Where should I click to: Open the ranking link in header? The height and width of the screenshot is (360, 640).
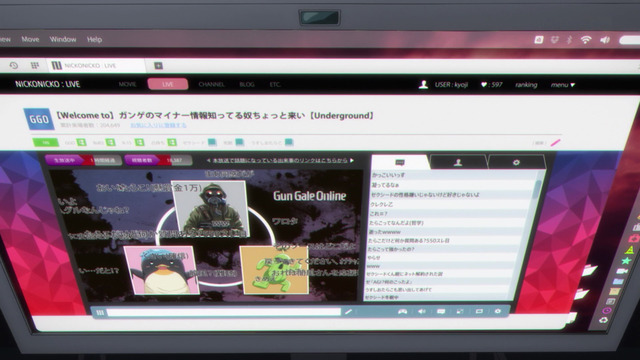tap(526, 85)
